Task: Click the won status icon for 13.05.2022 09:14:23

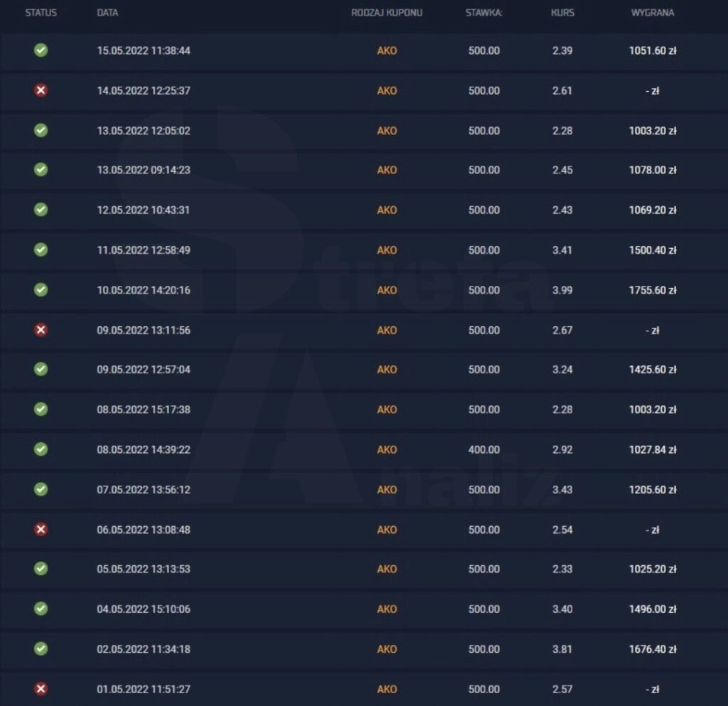Action: click(41, 169)
